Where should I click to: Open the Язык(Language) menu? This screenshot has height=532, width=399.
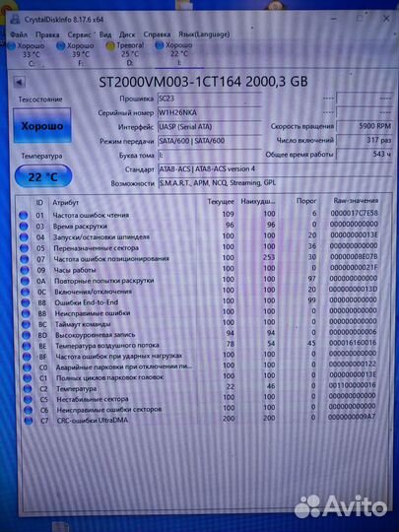(x=204, y=34)
